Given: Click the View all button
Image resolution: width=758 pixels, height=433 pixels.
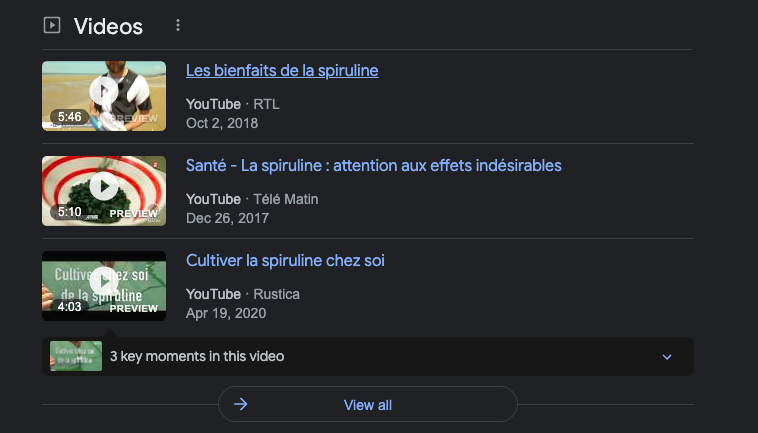Looking at the screenshot, I should pos(368,404).
